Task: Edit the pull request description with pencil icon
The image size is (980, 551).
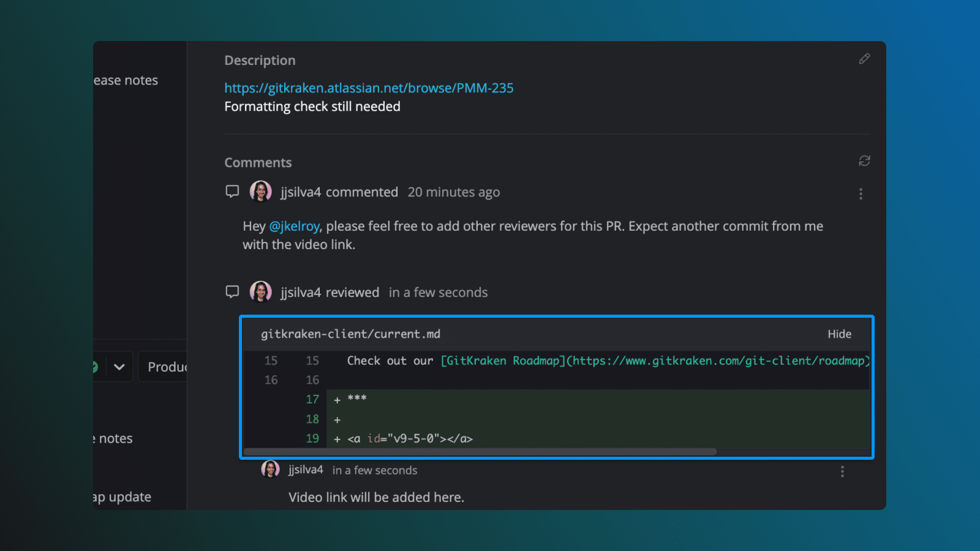Action: [864, 59]
